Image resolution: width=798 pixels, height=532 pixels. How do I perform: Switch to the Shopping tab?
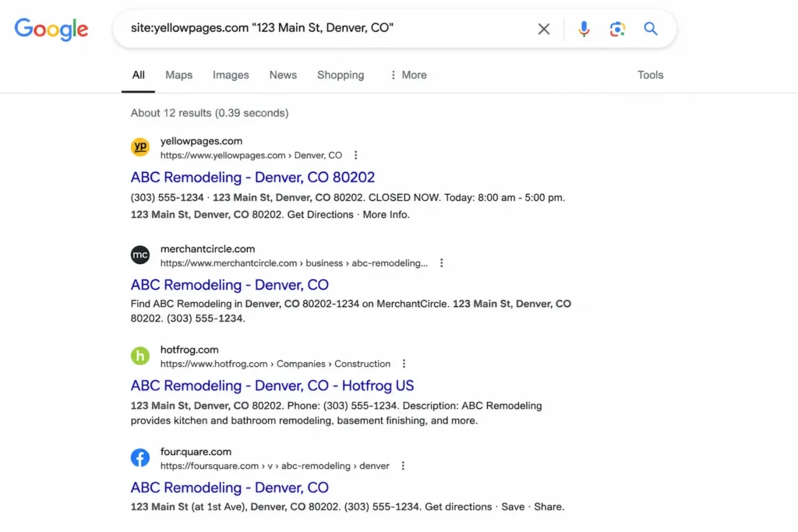pyautogui.click(x=341, y=75)
